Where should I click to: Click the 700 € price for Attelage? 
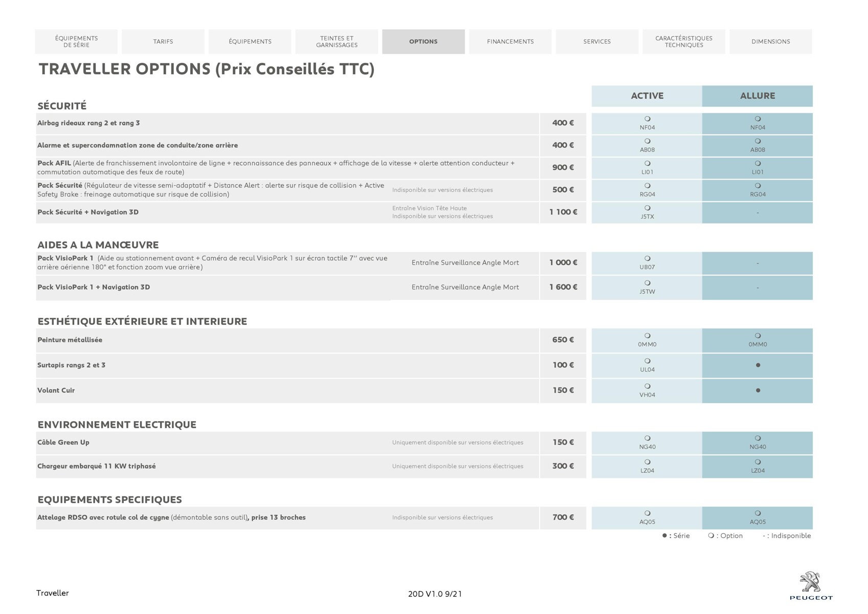(x=563, y=517)
